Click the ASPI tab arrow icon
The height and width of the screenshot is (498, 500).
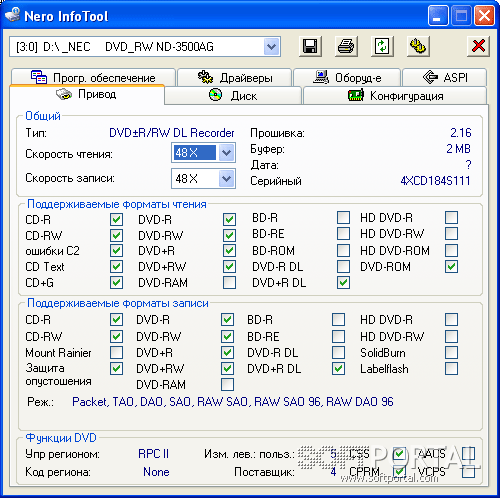pos(430,77)
